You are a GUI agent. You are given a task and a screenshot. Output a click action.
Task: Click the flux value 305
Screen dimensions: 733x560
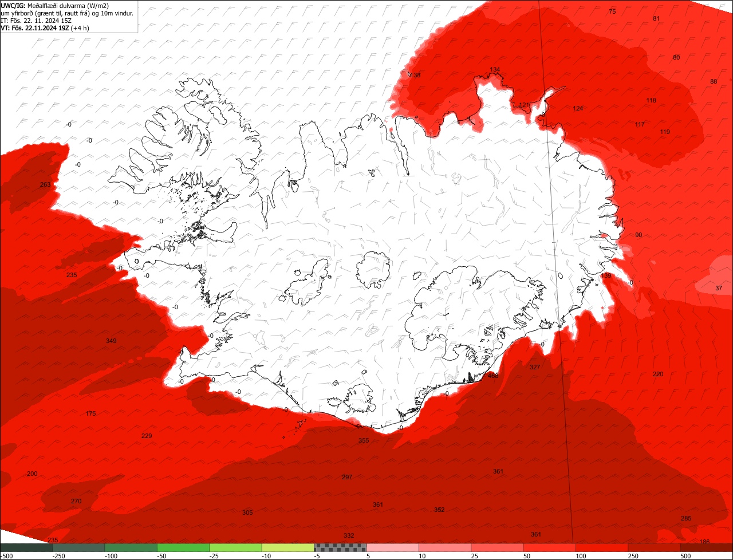coord(247,512)
